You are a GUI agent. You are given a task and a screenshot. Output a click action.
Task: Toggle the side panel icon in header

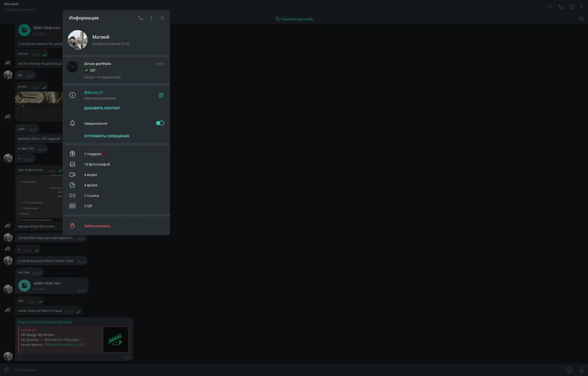tap(572, 7)
